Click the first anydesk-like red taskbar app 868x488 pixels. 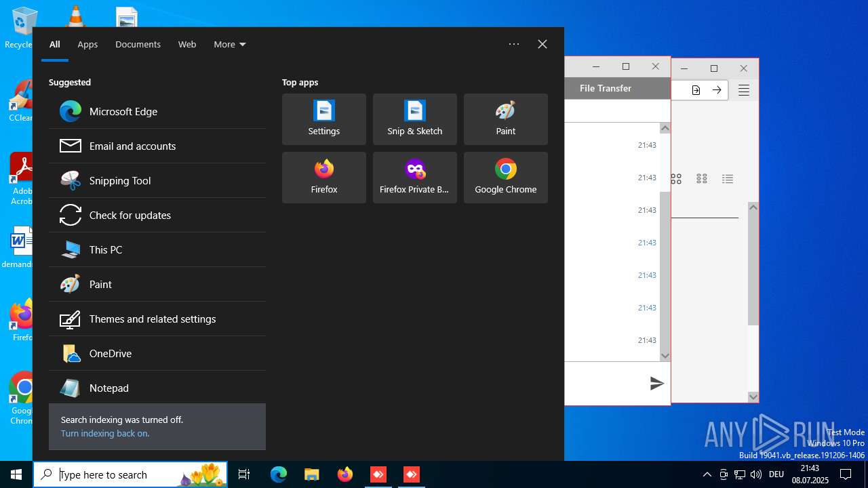378,474
